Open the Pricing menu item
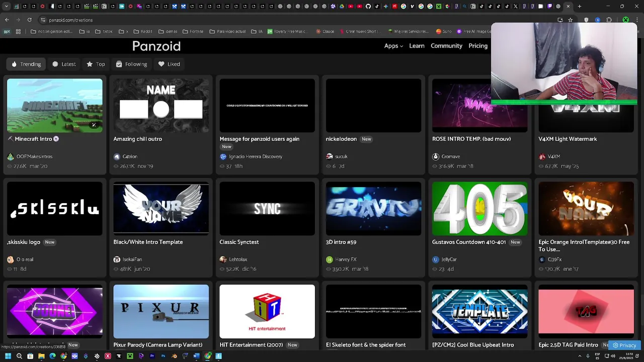 point(478,46)
